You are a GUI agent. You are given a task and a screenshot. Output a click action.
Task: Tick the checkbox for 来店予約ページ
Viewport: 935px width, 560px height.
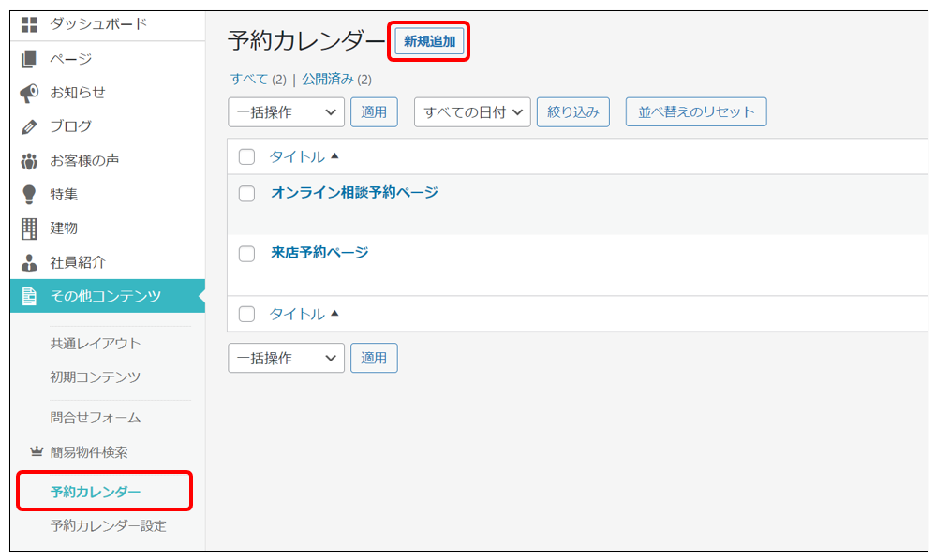coord(246,254)
